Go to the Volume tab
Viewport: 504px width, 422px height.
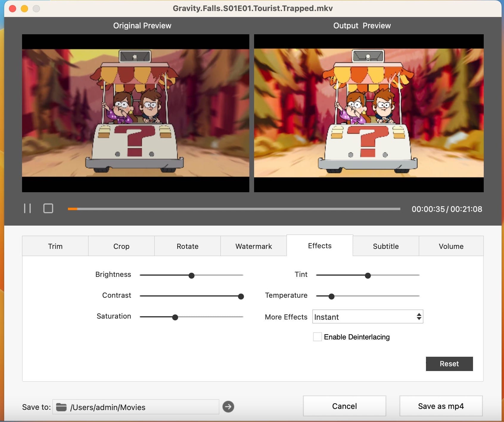tap(451, 246)
